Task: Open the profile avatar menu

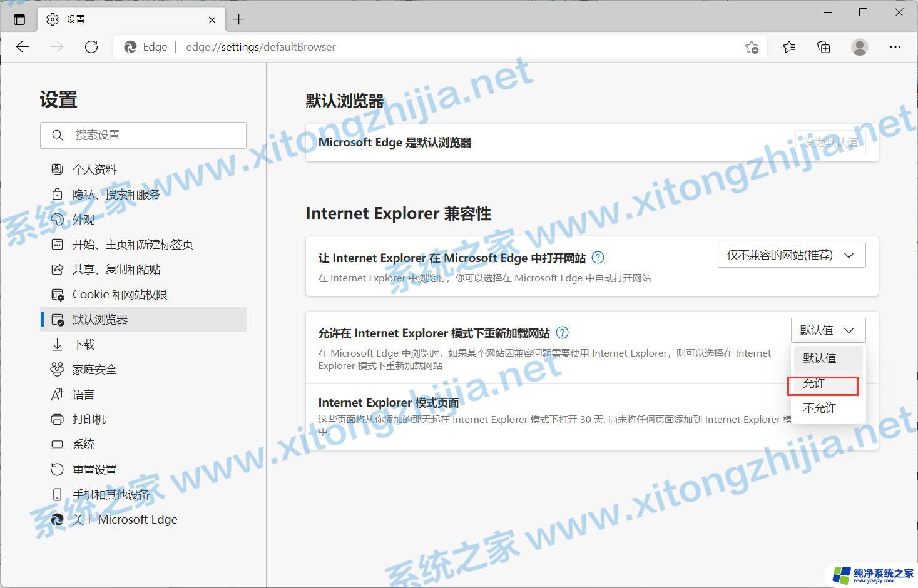Action: (x=860, y=47)
